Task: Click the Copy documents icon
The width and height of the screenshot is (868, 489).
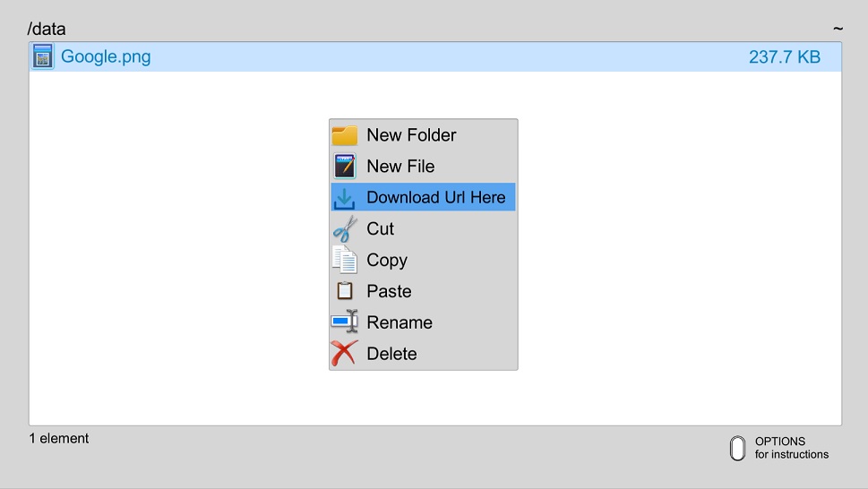Action: point(344,260)
